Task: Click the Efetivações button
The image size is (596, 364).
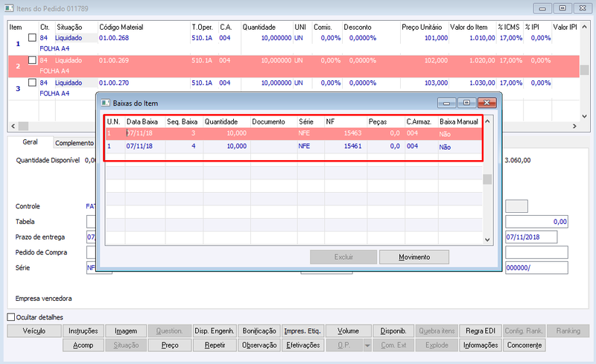Action: point(303,345)
